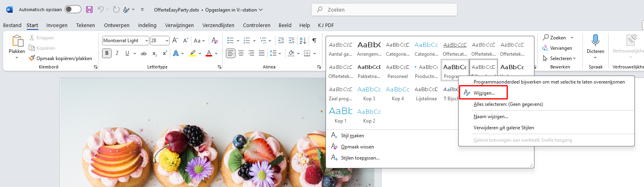Click the yellow text highlight color
The width and height of the screenshot is (644, 187).
point(193,53)
